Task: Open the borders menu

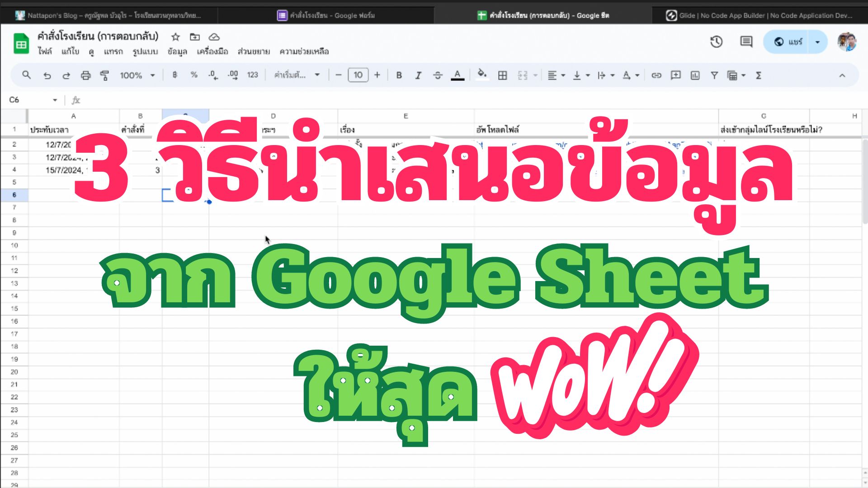Action: pos(502,75)
